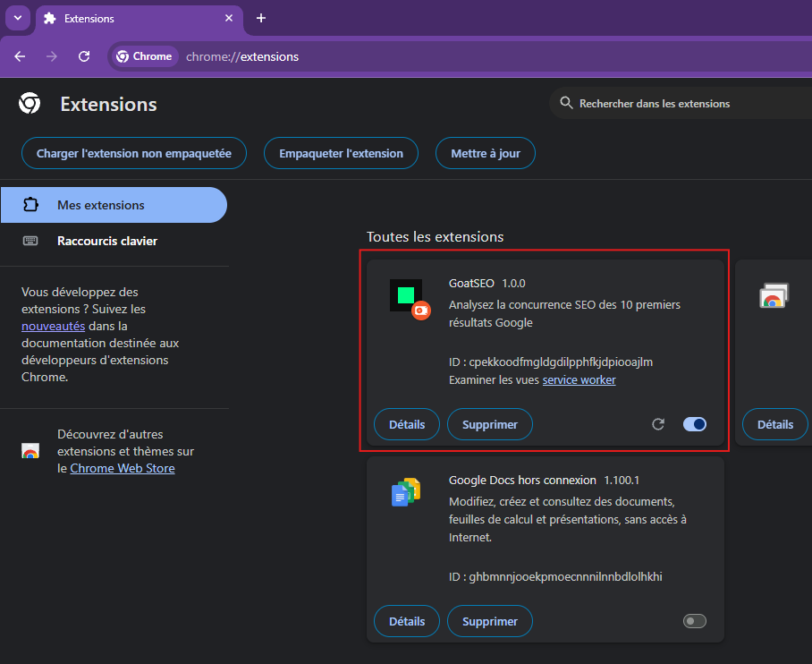Click the Rechercher dans les extensions field
The width and height of the screenshot is (812, 664).
click(680, 104)
